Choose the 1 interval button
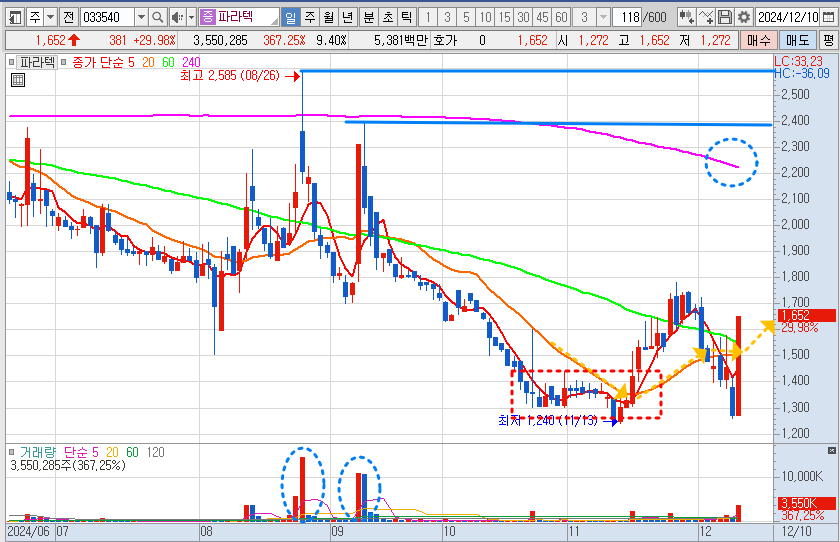Image resolution: width=840 pixels, height=542 pixels. 428,18
